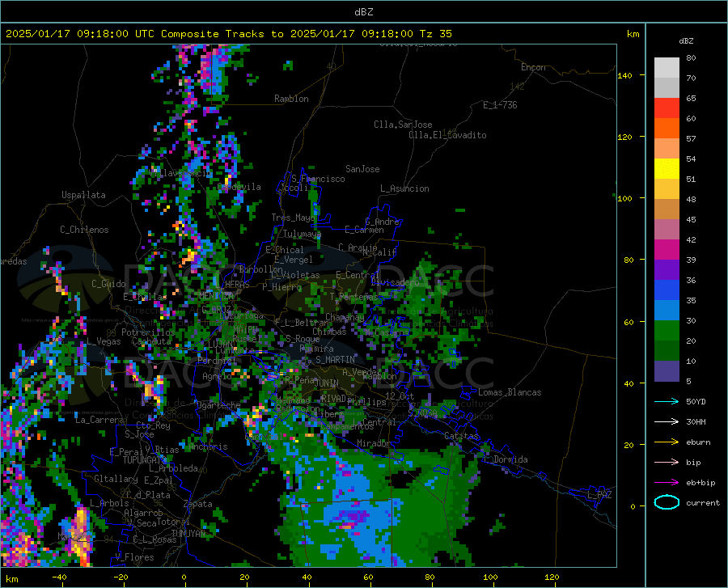Click the Zapata map label

point(198,504)
